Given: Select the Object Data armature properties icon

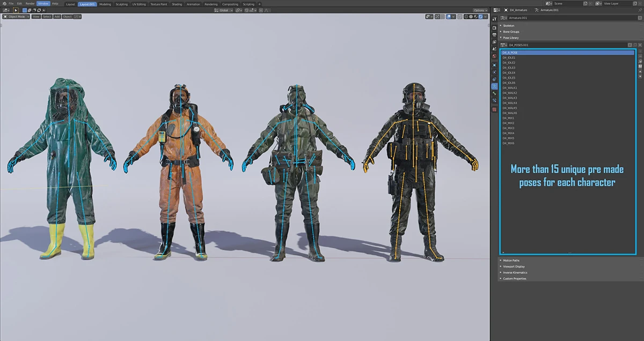Looking at the screenshot, I should click(x=494, y=86).
